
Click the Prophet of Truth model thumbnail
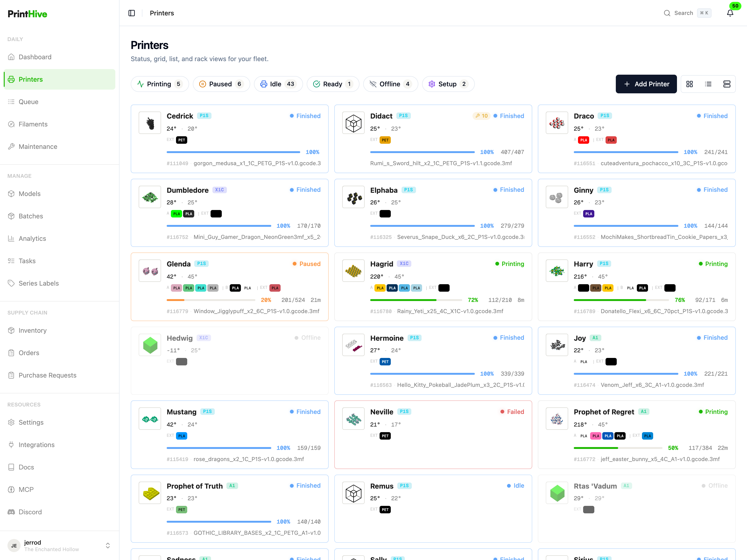pyautogui.click(x=150, y=493)
